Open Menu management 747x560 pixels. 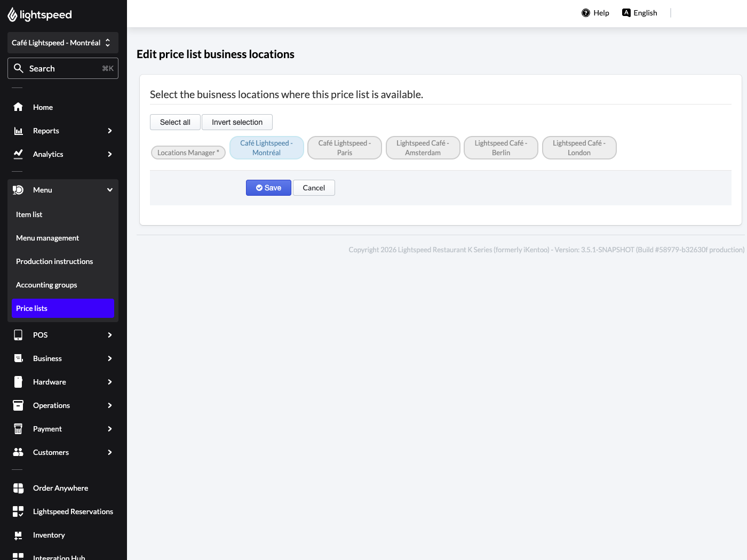63,238
